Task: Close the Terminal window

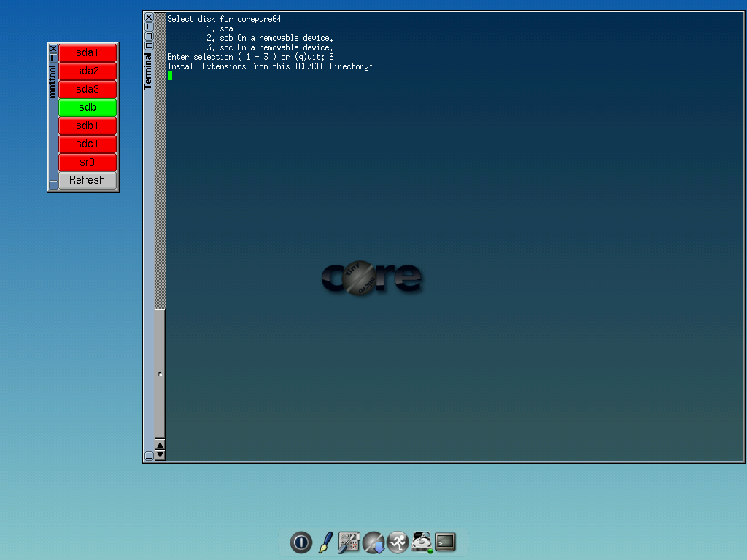Action: pyautogui.click(x=149, y=17)
